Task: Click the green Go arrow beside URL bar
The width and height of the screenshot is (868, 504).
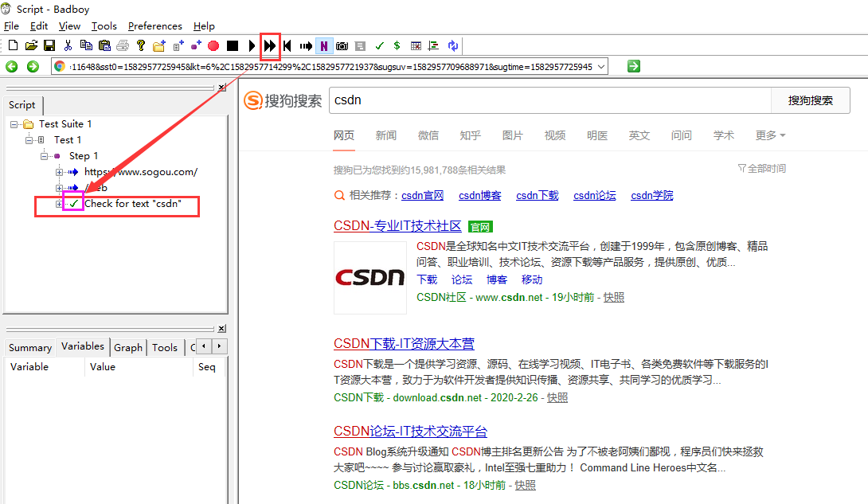Action: tap(634, 66)
